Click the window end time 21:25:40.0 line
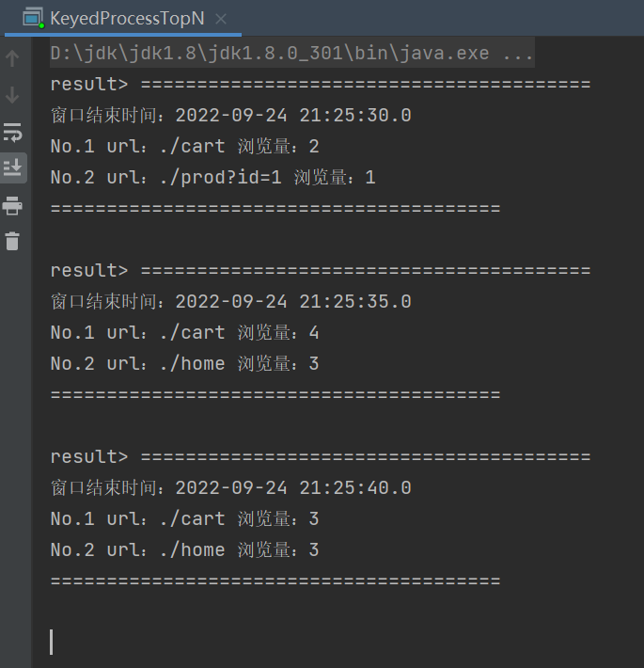The width and height of the screenshot is (644, 668). coord(231,488)
